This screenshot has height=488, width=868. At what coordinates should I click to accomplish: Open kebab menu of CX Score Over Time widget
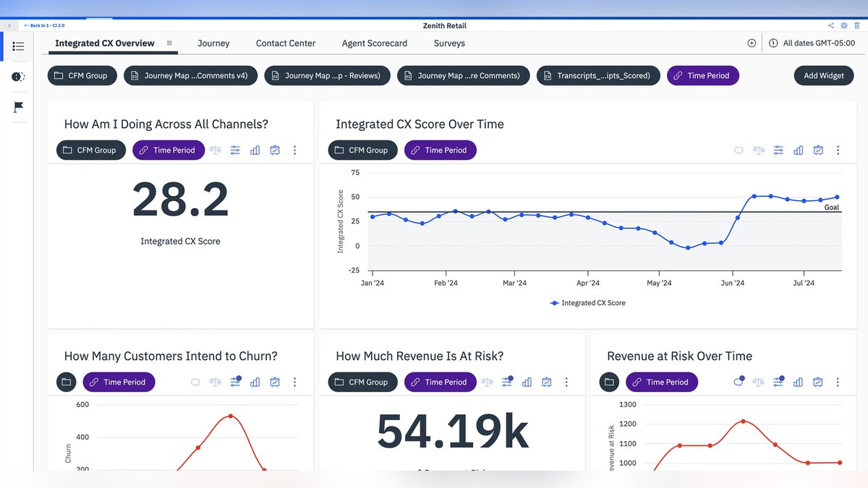click(838, 150)
